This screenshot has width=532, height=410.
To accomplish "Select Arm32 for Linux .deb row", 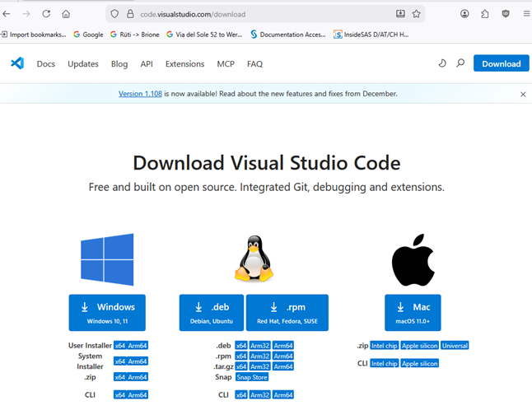I will 260,346.
